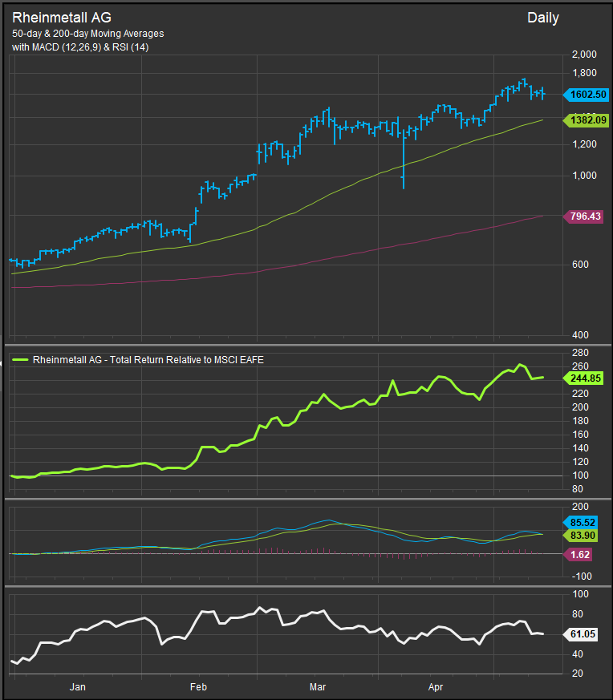Click the 85.52 MACD value tag
Screen dimensions: 613x700
point(580,523)
